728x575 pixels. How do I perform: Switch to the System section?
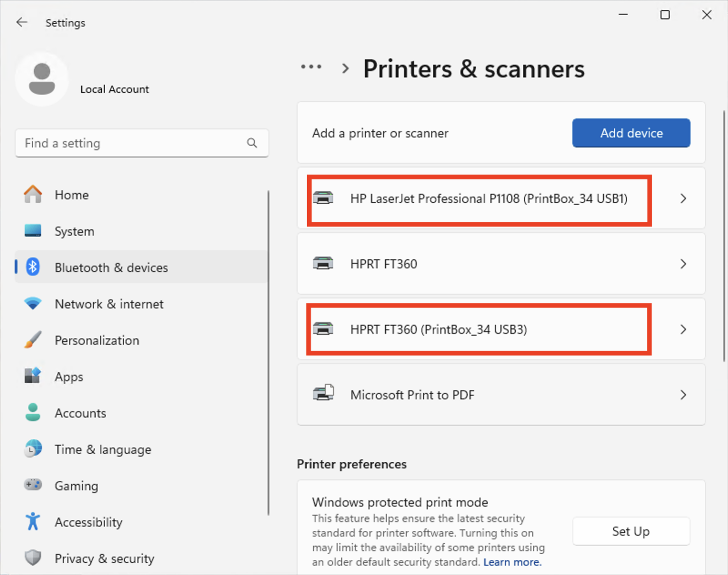pos(74,231)
